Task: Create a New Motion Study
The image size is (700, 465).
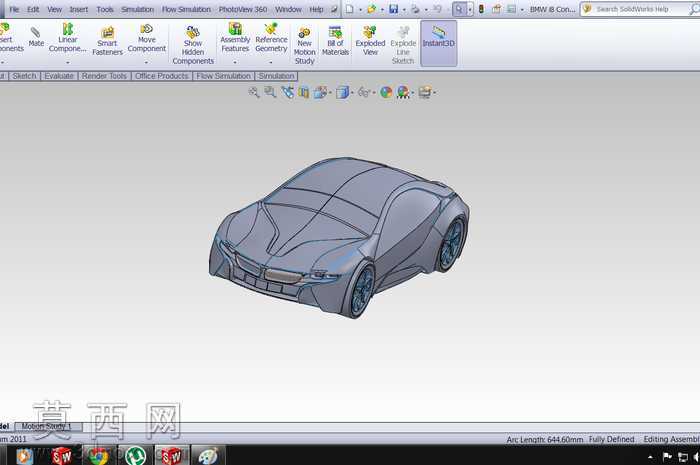Action: pos(304,46)
